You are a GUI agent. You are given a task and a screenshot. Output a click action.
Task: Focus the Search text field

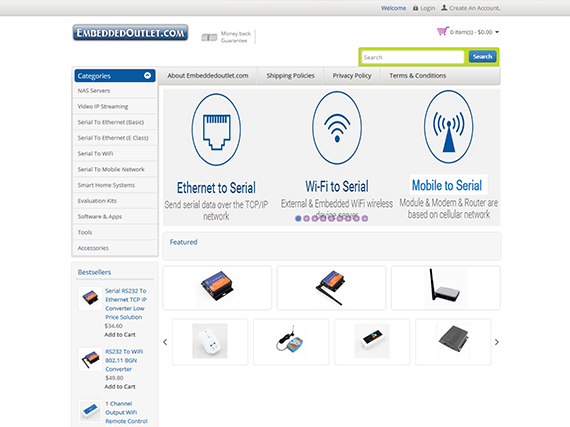[x=413, y=57]
